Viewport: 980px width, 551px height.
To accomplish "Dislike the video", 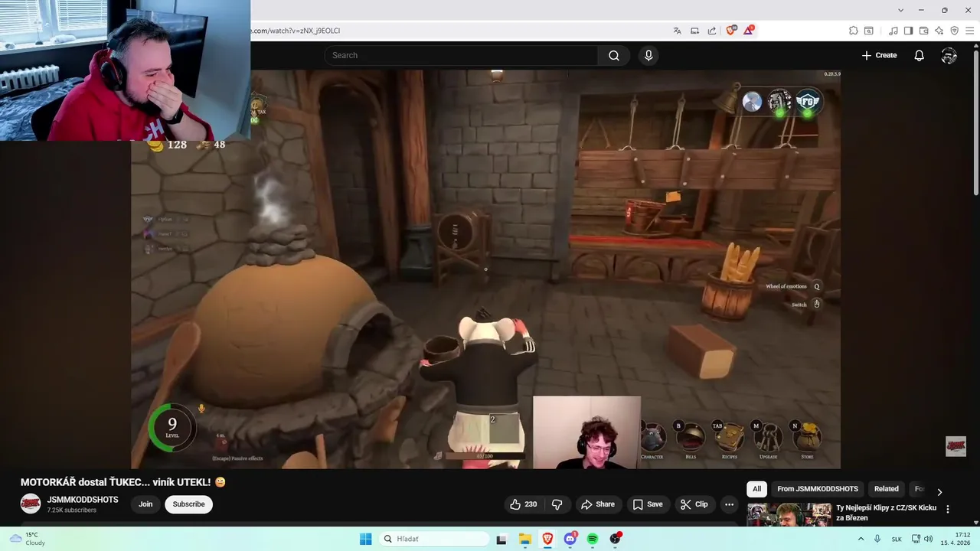I will [x=557, y=504].
